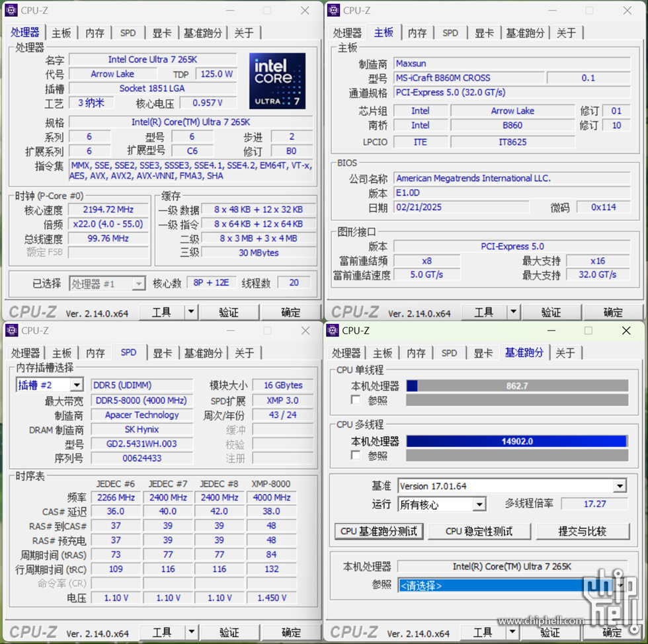
Task: Expand the 工具 arrow in mainboard window
Action: coord(513,311)
